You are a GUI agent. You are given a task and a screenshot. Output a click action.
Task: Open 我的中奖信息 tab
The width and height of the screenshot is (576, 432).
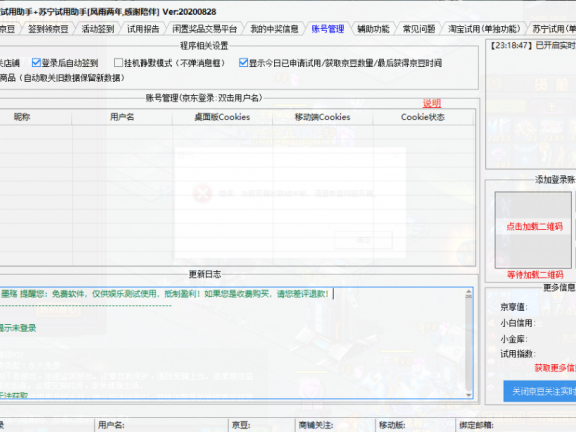point(274,29)
